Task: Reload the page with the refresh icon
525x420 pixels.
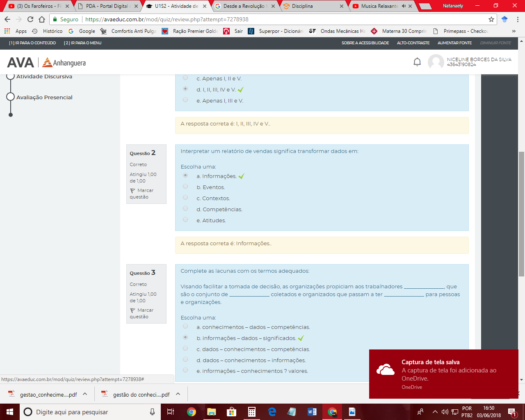Action: tap(30, 19)
